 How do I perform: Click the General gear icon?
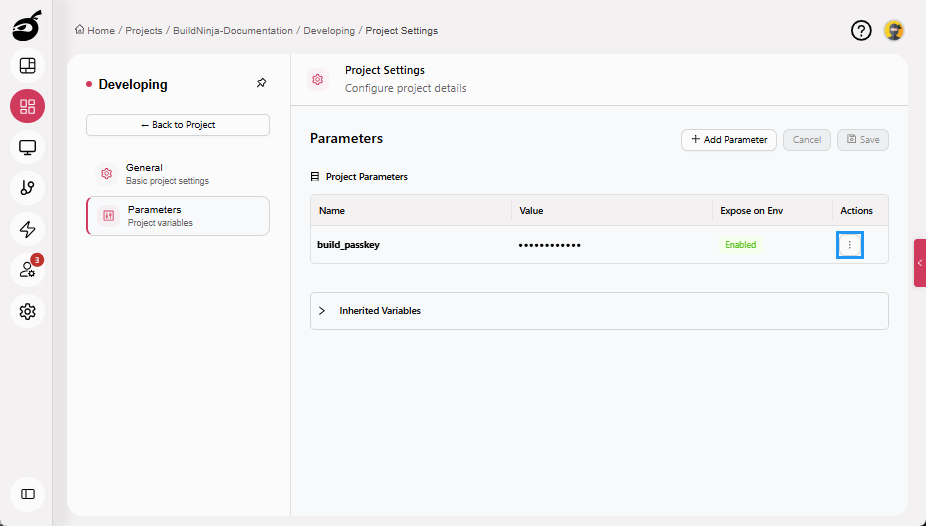coord(106,174)
